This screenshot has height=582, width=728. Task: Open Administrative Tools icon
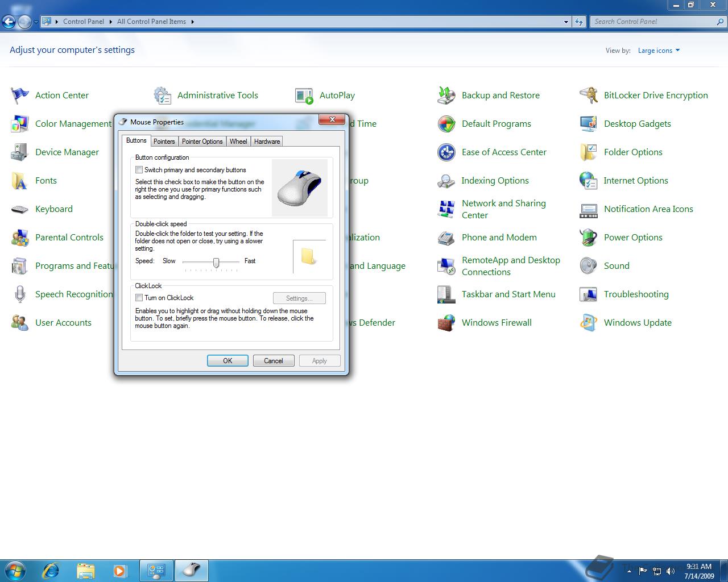(162, 95)
